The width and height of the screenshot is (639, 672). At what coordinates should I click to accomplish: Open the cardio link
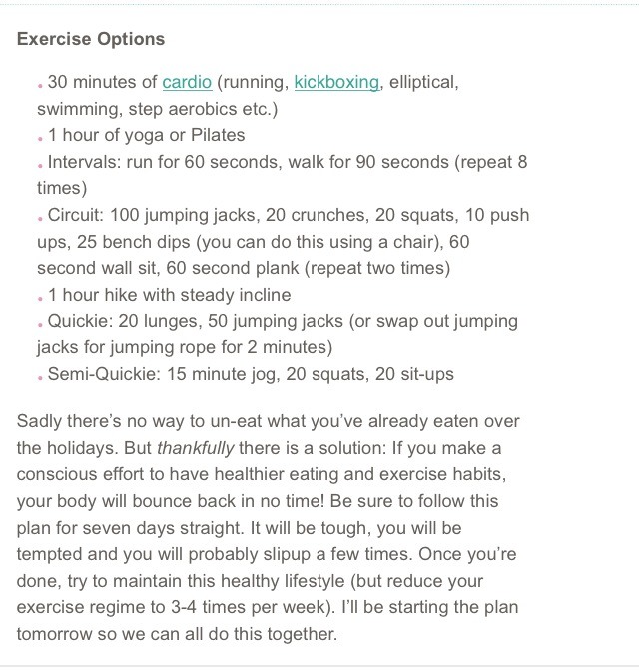(187, 82)
